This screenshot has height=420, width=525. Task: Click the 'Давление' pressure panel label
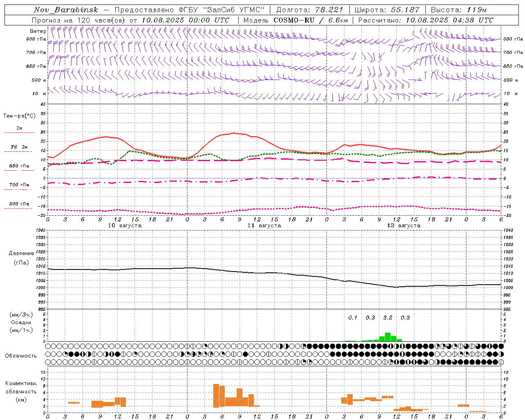point(21,253)
